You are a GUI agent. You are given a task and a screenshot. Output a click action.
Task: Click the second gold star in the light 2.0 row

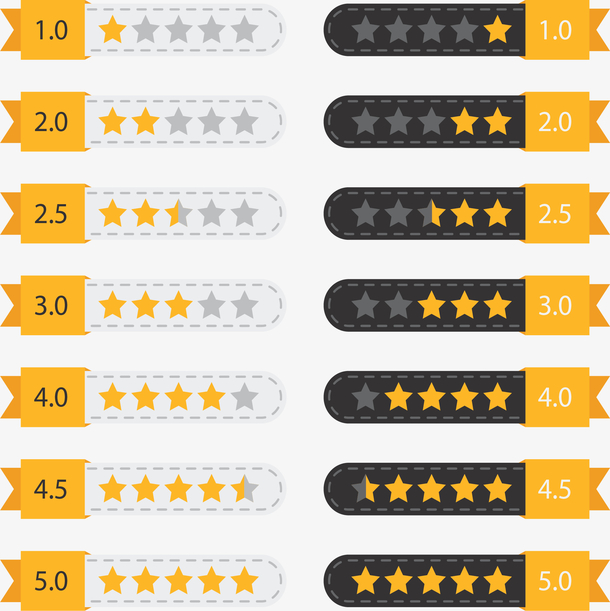146,122
